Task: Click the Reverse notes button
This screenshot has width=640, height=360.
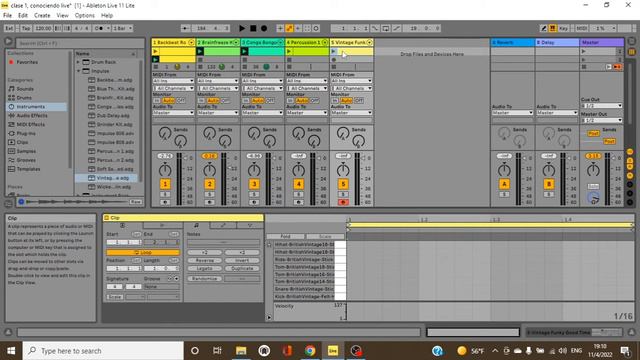Action: [204, 260]
